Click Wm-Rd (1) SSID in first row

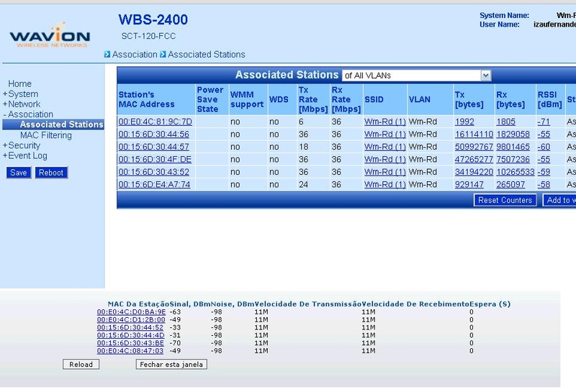pyautogui.click(x=385, y=122)
